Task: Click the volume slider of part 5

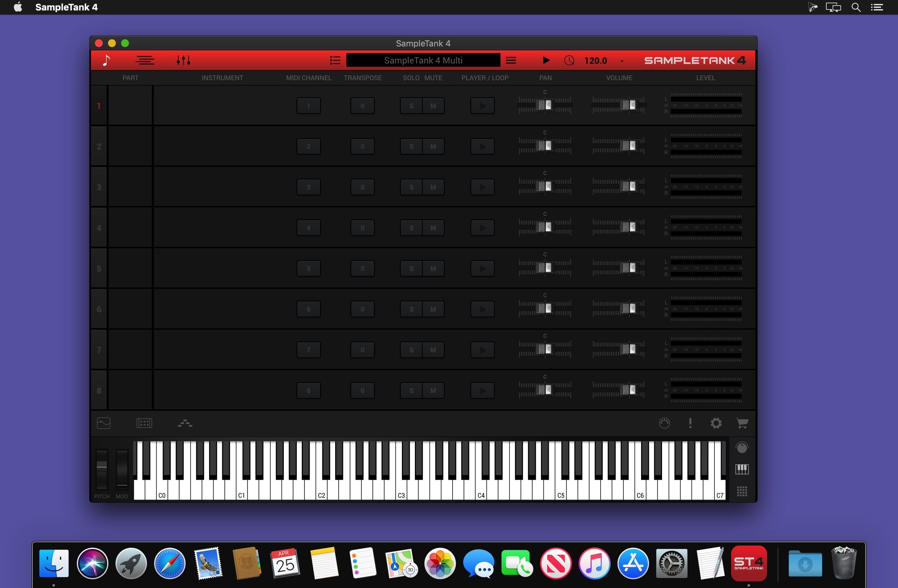Action: 619,268
